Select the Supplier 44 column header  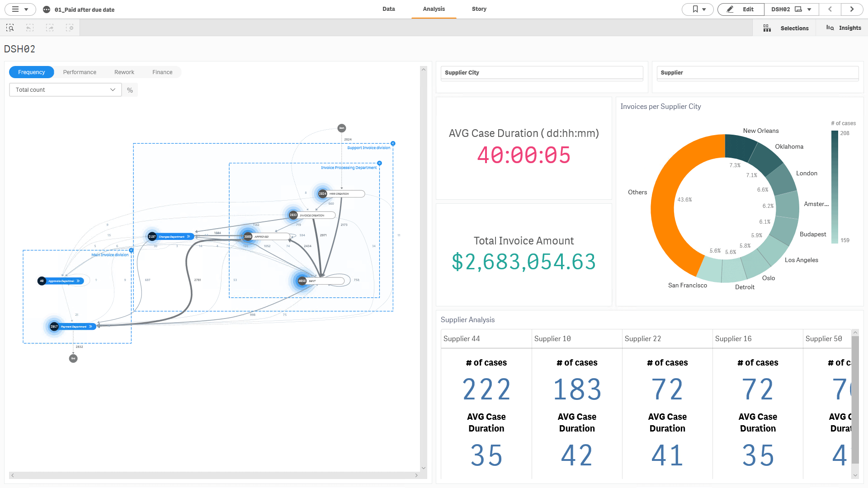(486, 339)
